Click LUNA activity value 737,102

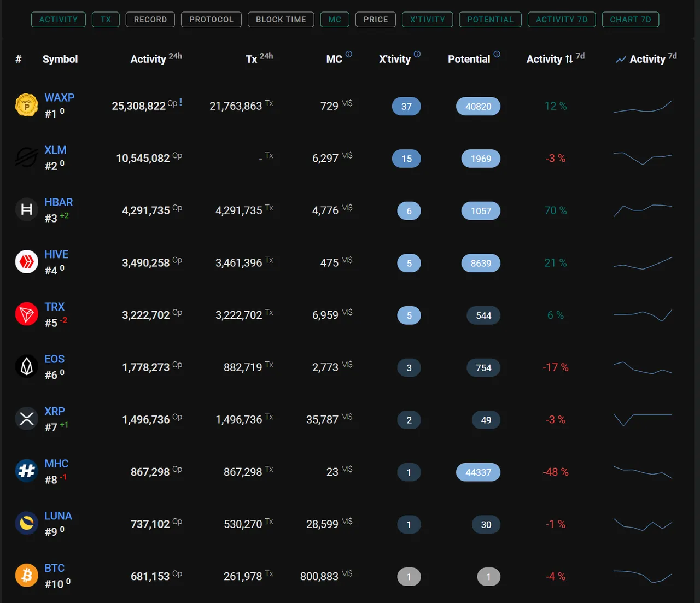pos(150,524)
